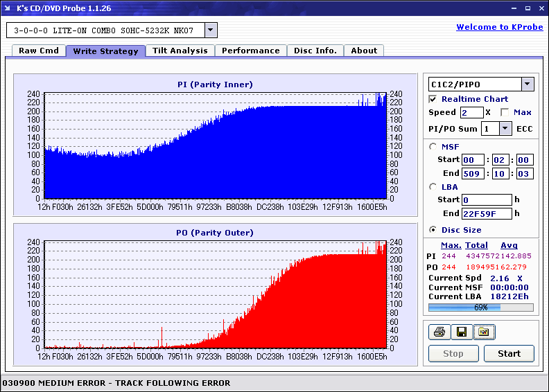
Task: Switch to the About tab
Action: point(364,51)
